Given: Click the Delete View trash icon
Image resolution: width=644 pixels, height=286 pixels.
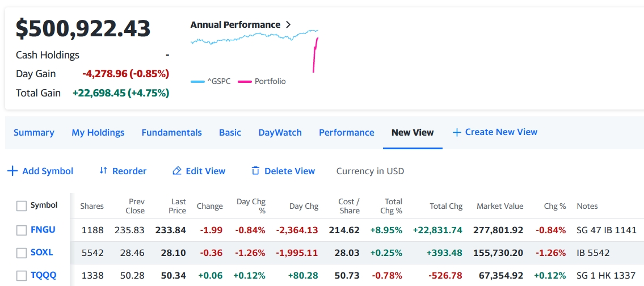Looking at the screenshot, I should [255, 171].
